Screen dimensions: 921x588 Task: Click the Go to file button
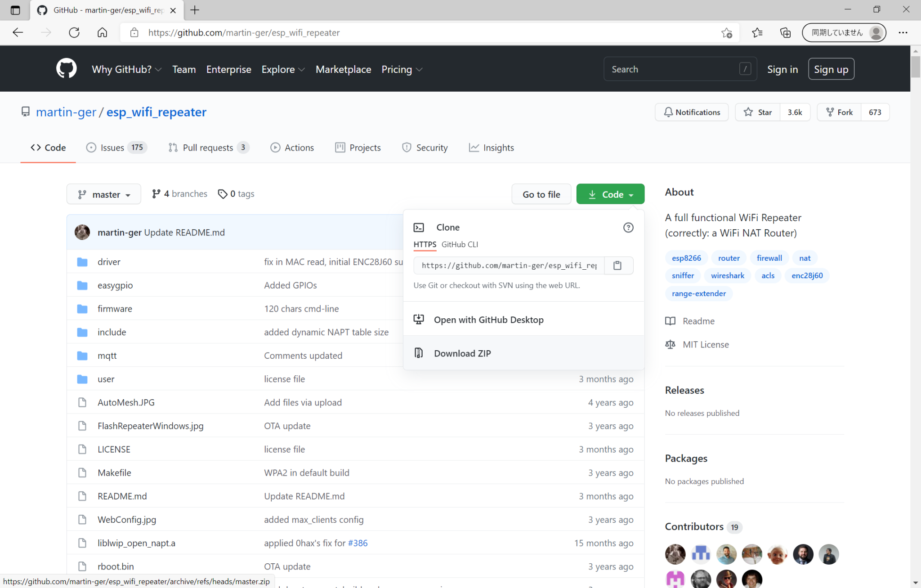[541, 194]
